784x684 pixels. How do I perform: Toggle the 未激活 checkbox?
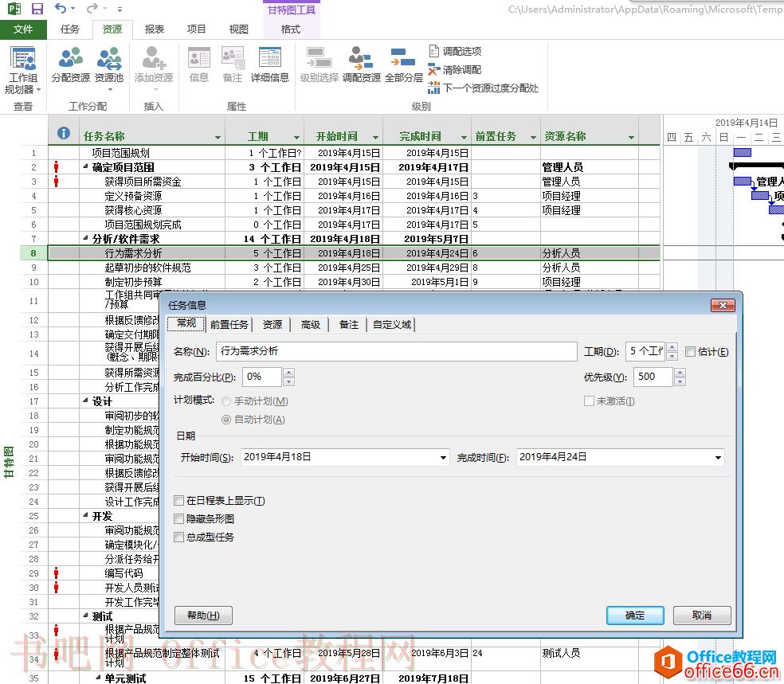point(589,401)
